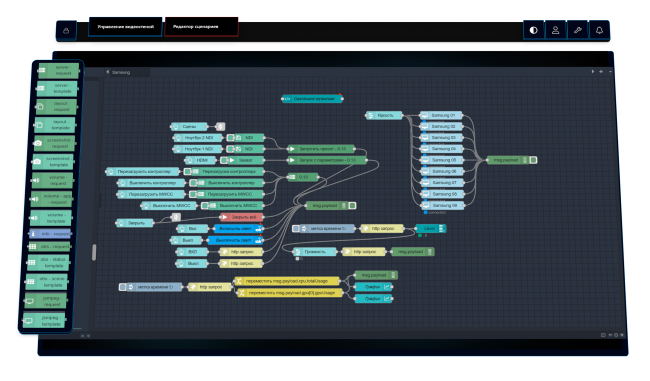Click the Dashboard stylesheet template node

[x=312, y=99]
